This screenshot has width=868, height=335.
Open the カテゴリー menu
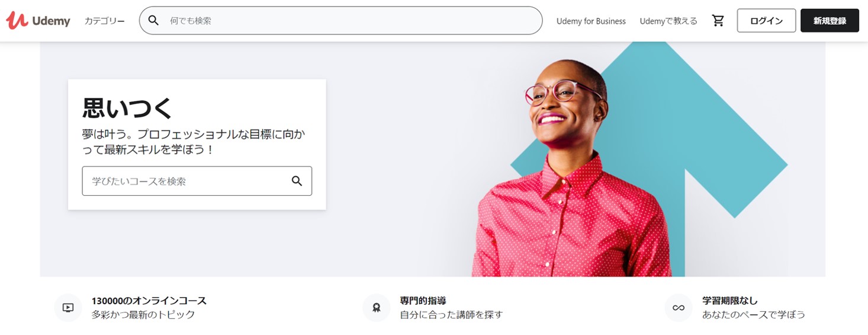[x=105, y=21]
